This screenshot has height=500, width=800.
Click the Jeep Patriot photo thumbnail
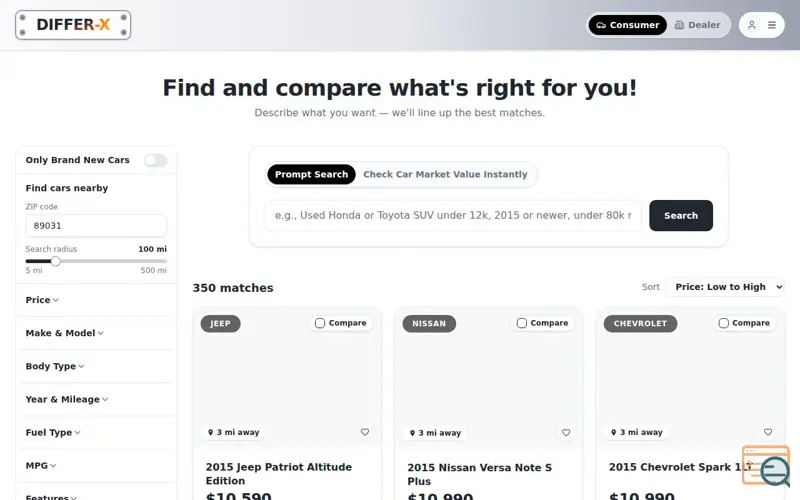coord(287,378)
